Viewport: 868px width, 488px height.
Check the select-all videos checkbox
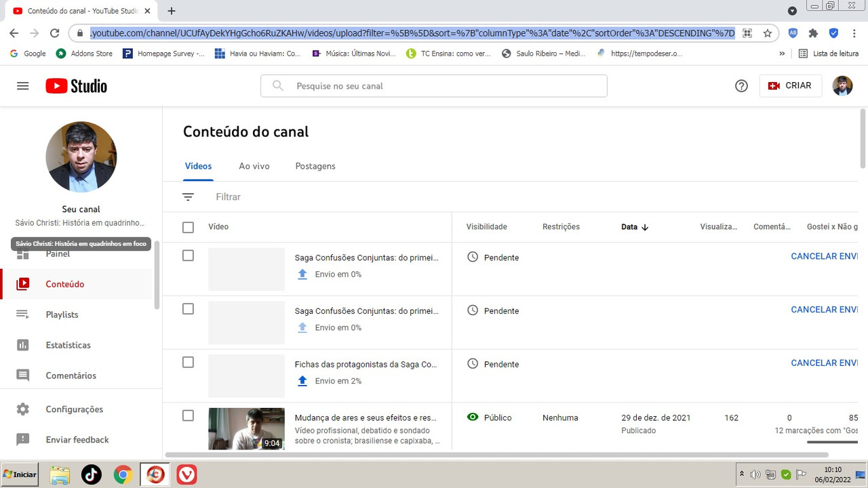188,227
